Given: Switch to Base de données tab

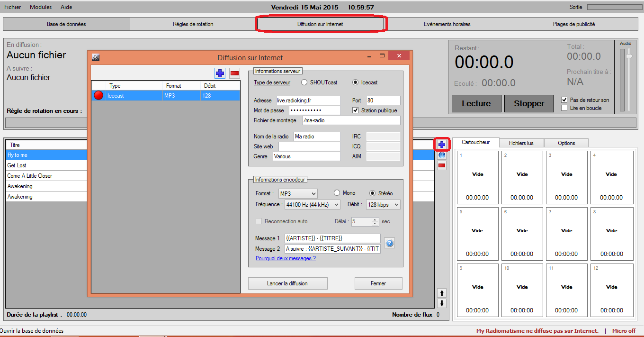Looking at the screenshot, I should click(x=66, y=24).
